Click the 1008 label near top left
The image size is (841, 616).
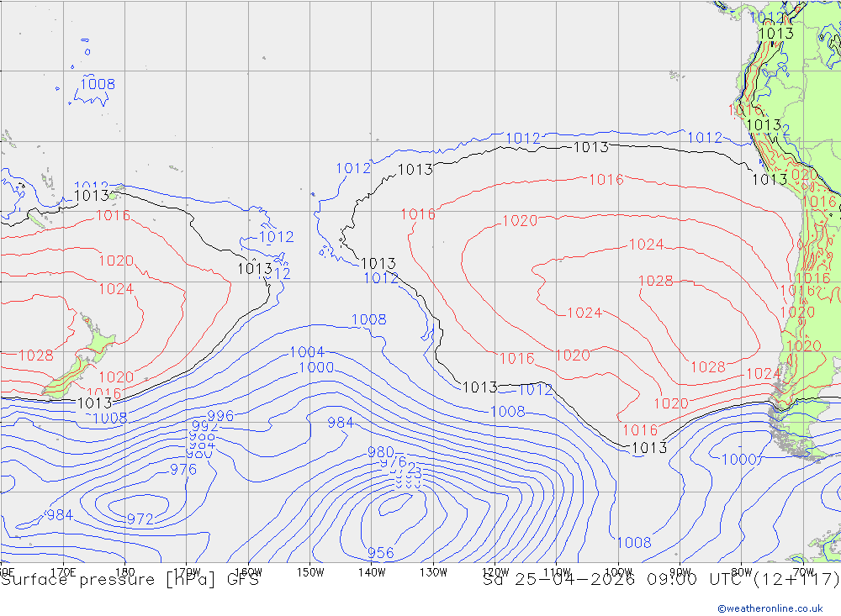click(x=98, y=84)
